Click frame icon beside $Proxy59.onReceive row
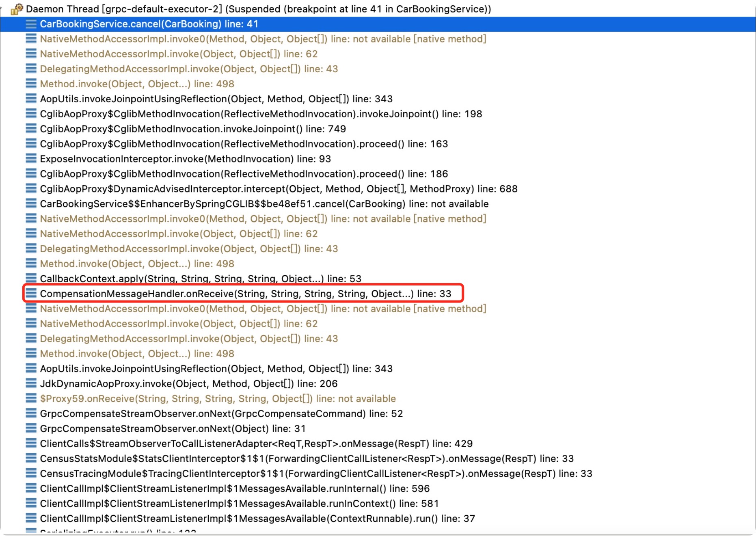756x536 pixels. (x=31, y=399)
